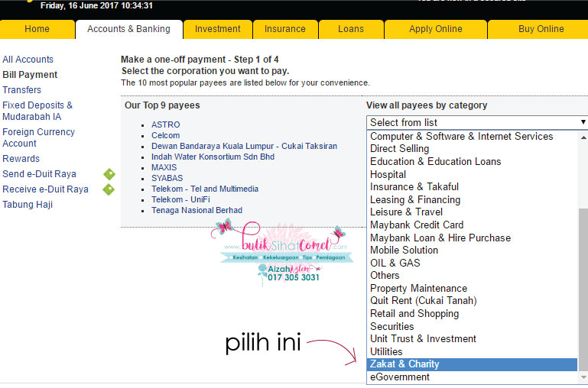Select Maybank Credit Card category
This screenshot has height=388, width=588.
[472, 225]
